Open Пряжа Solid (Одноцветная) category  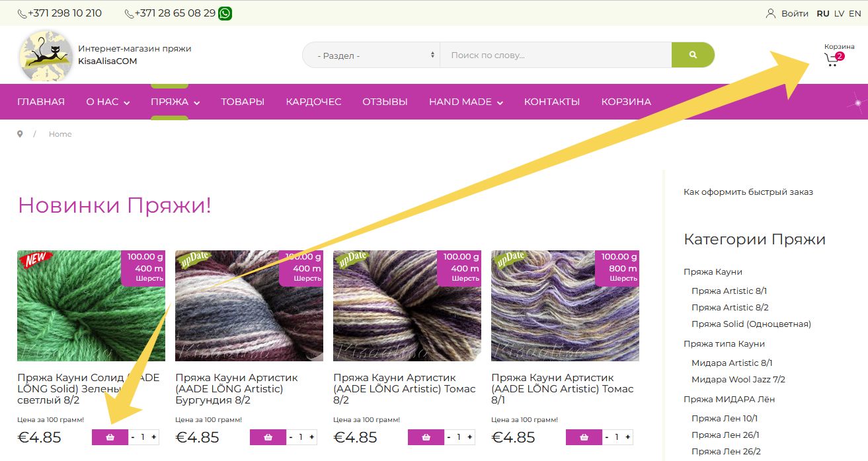click(x=751, y=324)
